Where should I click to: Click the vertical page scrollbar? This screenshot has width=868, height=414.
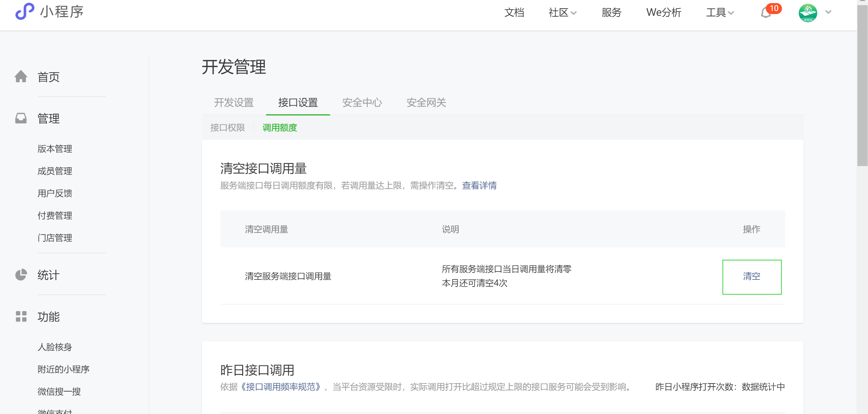pyautogui.click(x=862, y=86)
